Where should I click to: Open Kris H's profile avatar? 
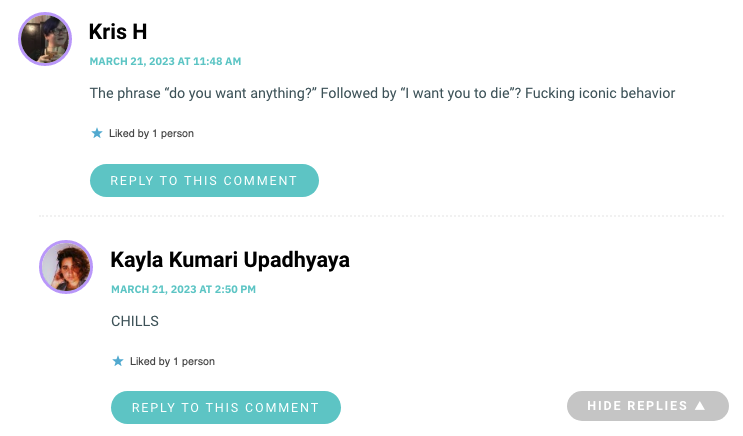click(45, 39)
